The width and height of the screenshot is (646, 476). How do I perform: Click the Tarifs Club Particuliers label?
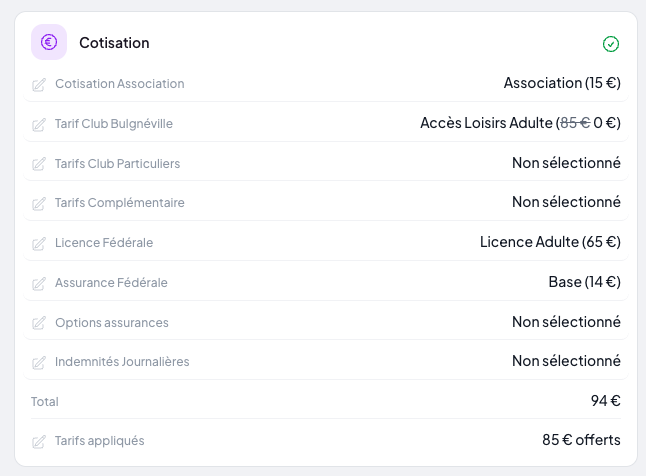[117, 164]
